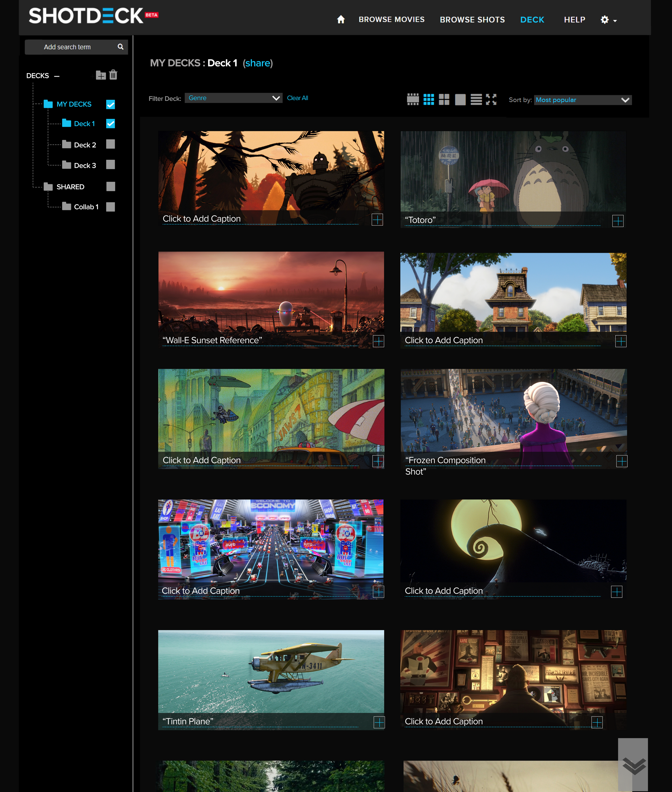Check the Deck 2 checkbox
672x792 pixels.
tap(110, 144)
